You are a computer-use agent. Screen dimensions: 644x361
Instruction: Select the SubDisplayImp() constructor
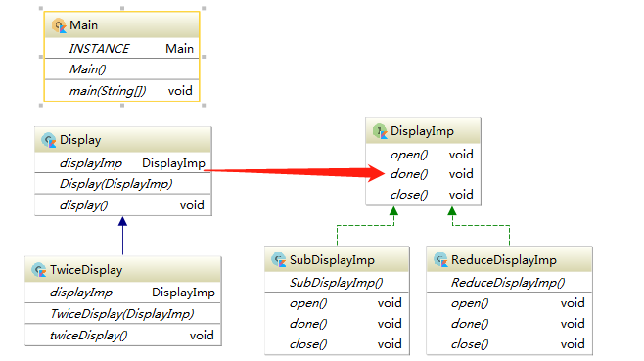tap(338, 282)
